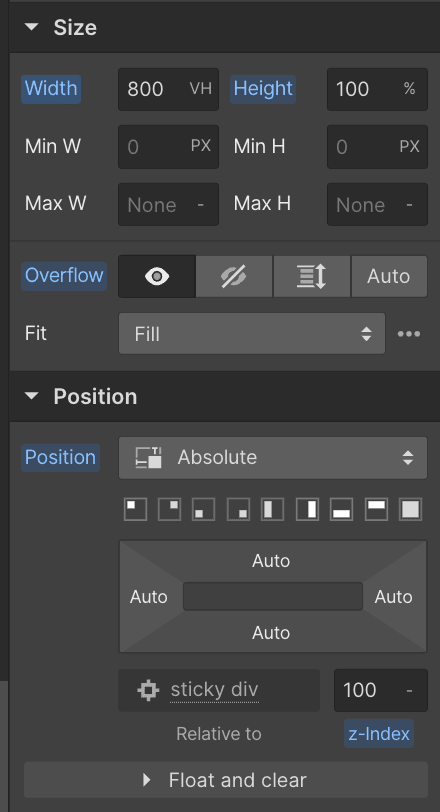Select bottom full-width position preset icon

(x=342, y=509)
